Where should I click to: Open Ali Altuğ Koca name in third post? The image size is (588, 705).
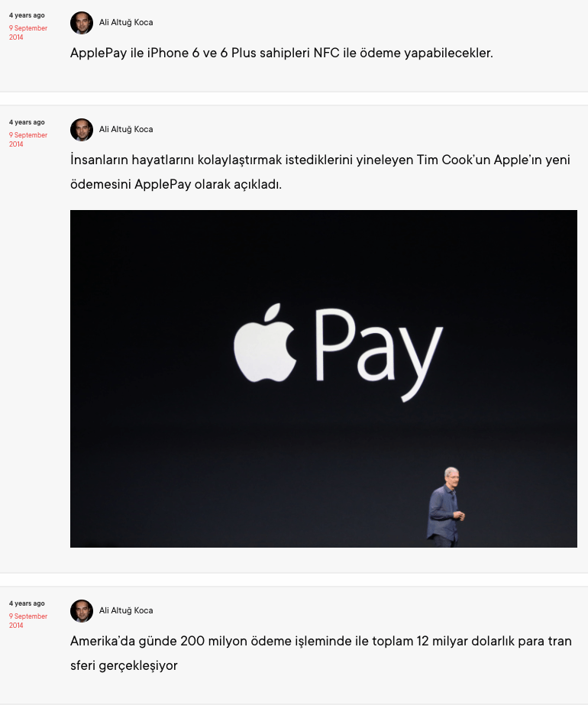126,610
